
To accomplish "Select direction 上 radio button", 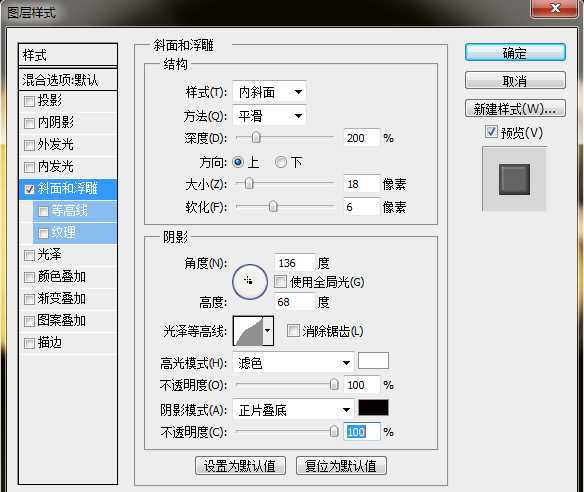I will click(x=238, y=162).
